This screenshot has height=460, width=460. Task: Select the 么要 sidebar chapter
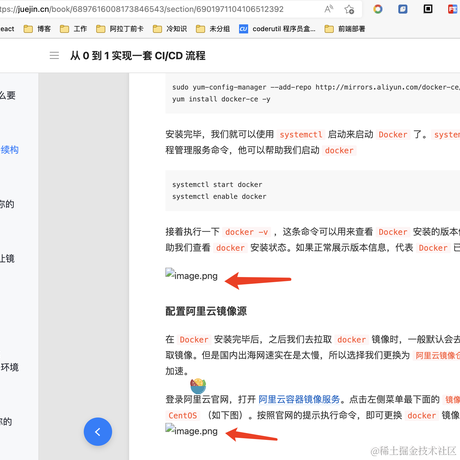pyautogui.click(x=8, y=95)
